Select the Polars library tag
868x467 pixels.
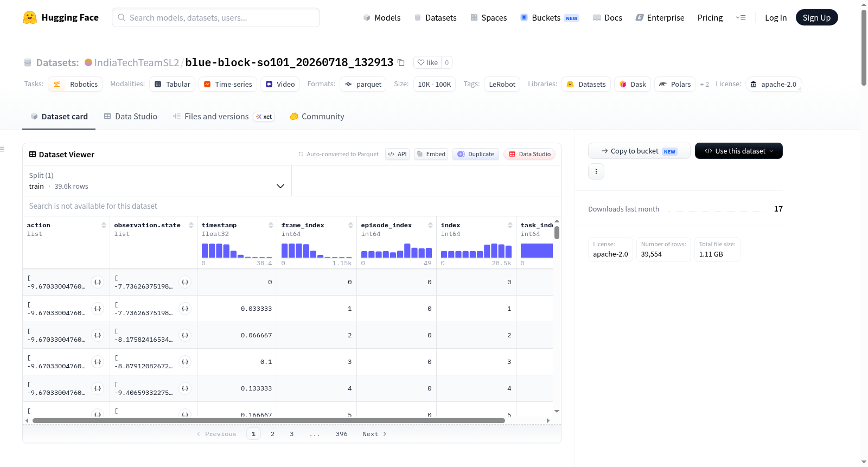pos(675,84)
